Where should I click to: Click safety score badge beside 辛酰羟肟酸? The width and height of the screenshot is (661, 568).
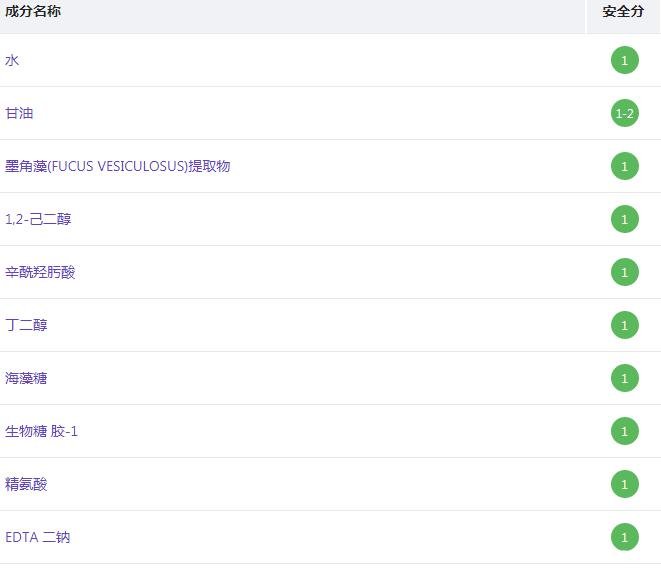624,272
